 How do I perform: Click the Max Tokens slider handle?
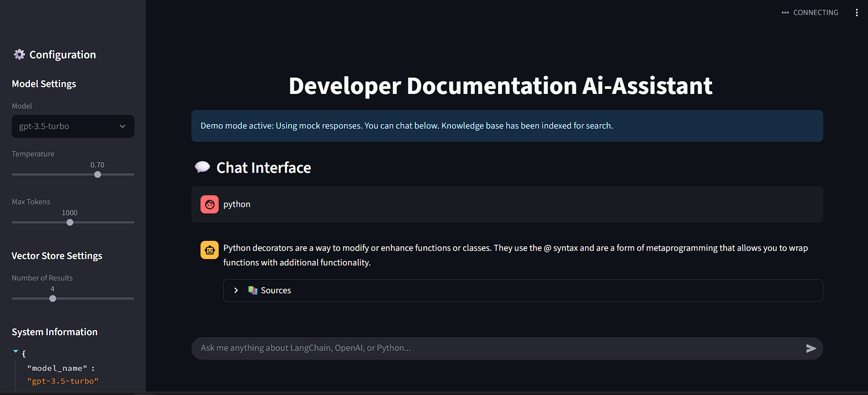point(70,223)
